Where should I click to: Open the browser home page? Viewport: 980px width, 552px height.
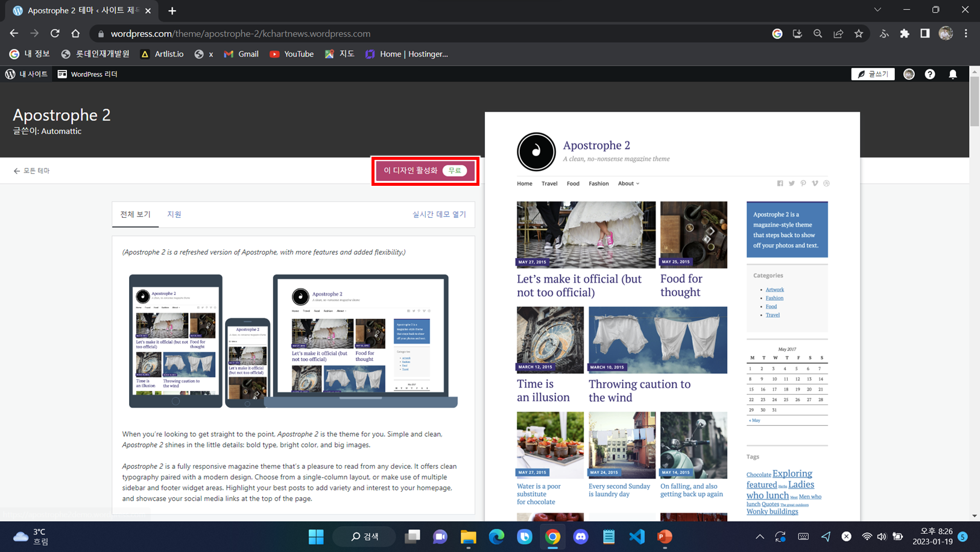click(x=75, y=34)
